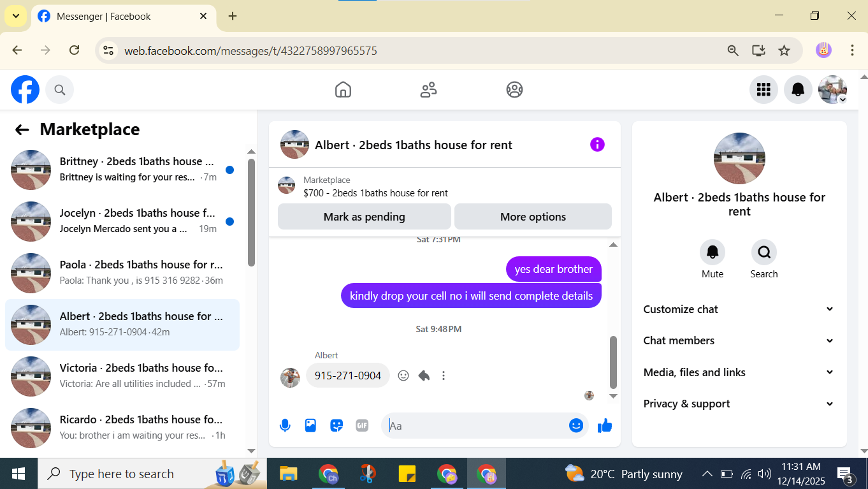Click Mark as pending button

pyautogui.click(x=365, y=217)
